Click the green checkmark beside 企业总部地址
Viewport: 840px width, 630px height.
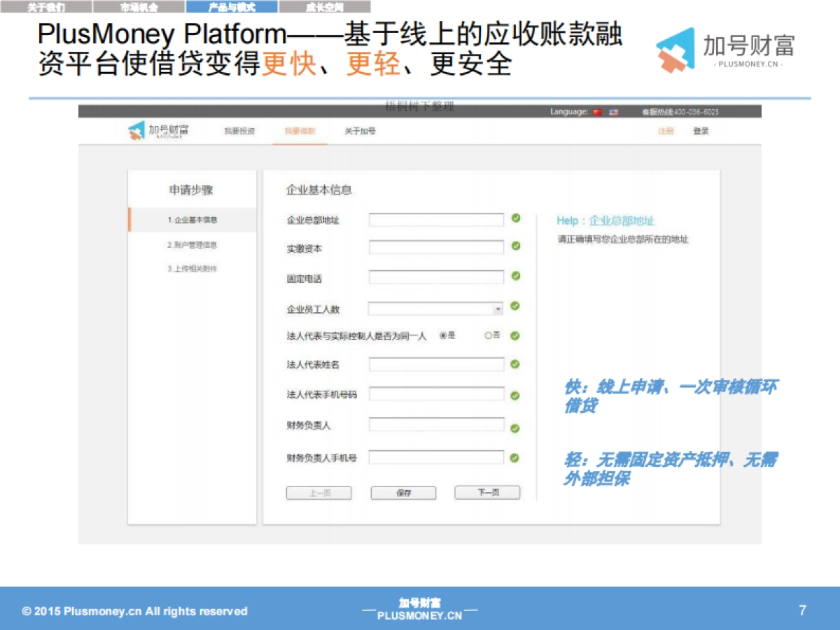point(516,219)
